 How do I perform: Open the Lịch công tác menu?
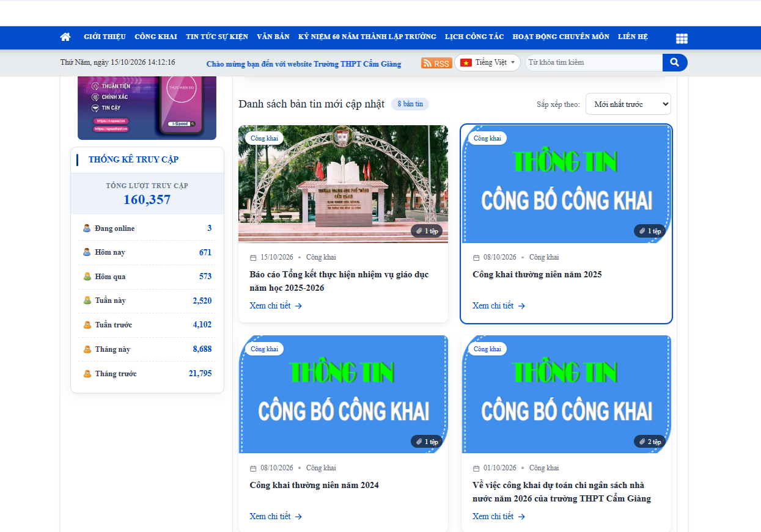474,37
